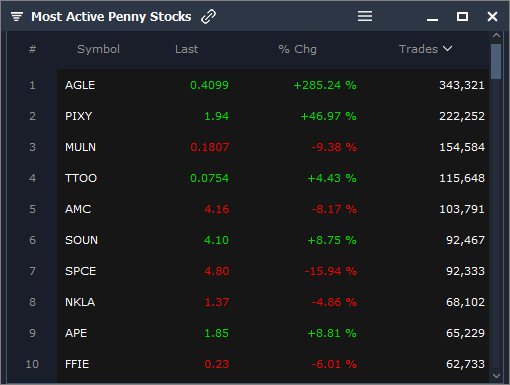Select the AGLE symbol row
This screenshot has height=385, width=510.
[x=273, y=85]
